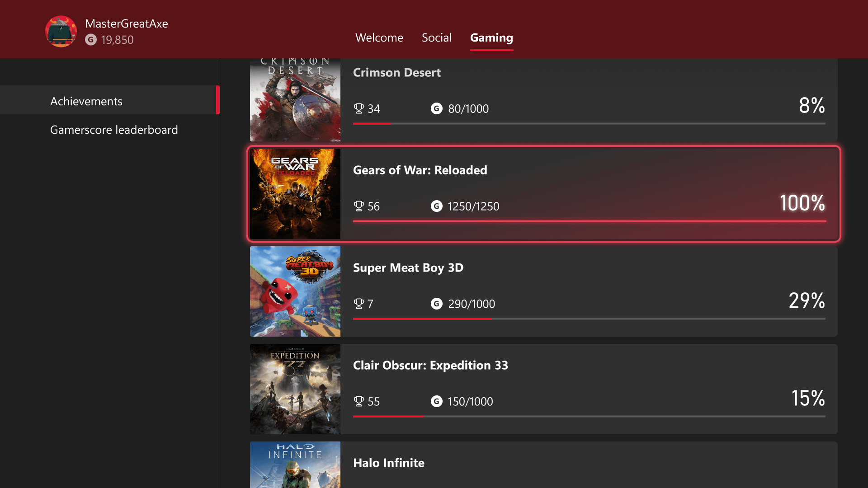This screenshot has height=488, width=868.
Task: Select the Gaming tab
Action: tap(491, 38)
